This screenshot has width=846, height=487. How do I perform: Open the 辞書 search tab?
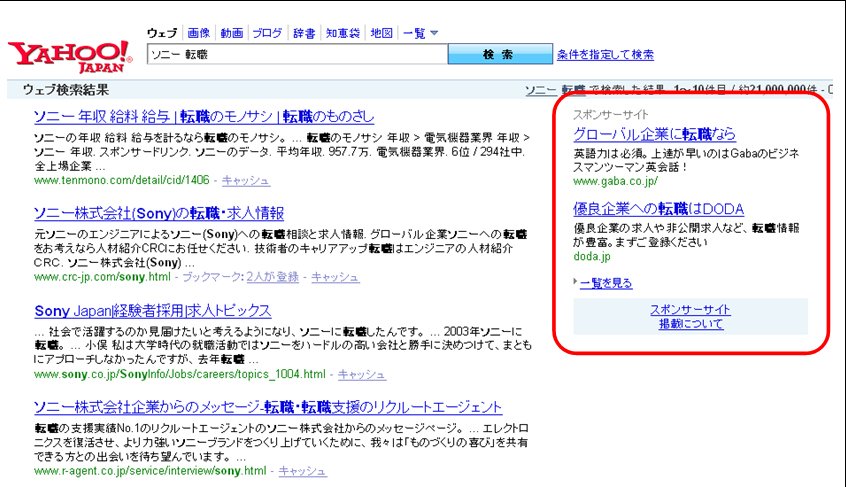[304, 33]
